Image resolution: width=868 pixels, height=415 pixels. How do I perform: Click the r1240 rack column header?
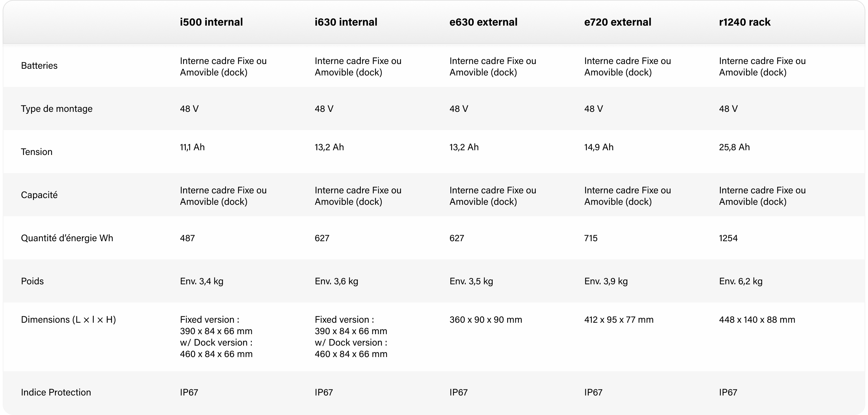745,22
